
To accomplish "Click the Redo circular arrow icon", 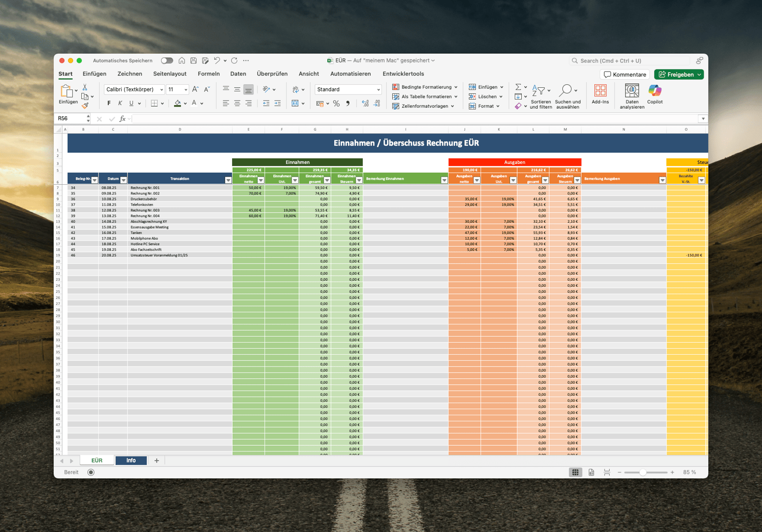I will (x=234, y=60).
